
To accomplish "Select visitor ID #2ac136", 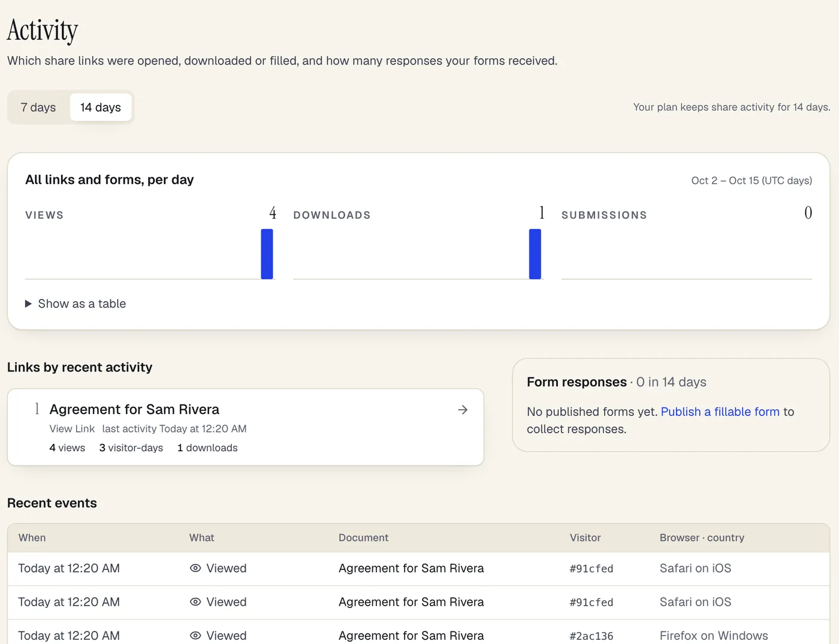I will pos(591,636).
